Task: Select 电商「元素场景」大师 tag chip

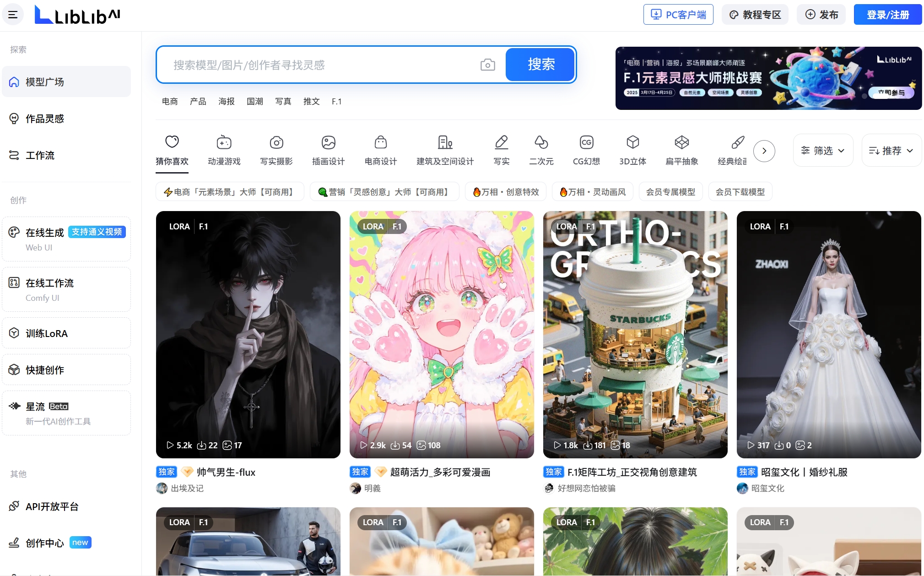Action: [230, 192]
